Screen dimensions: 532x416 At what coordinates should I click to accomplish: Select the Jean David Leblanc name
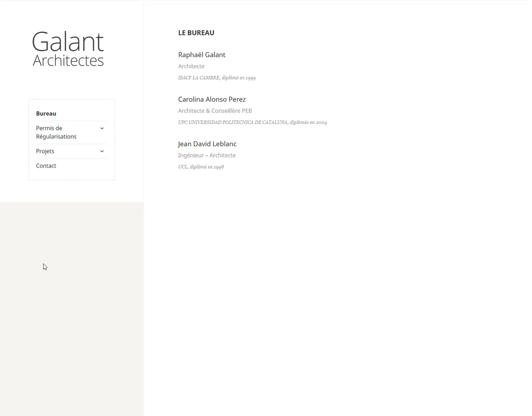pos(207,144)
